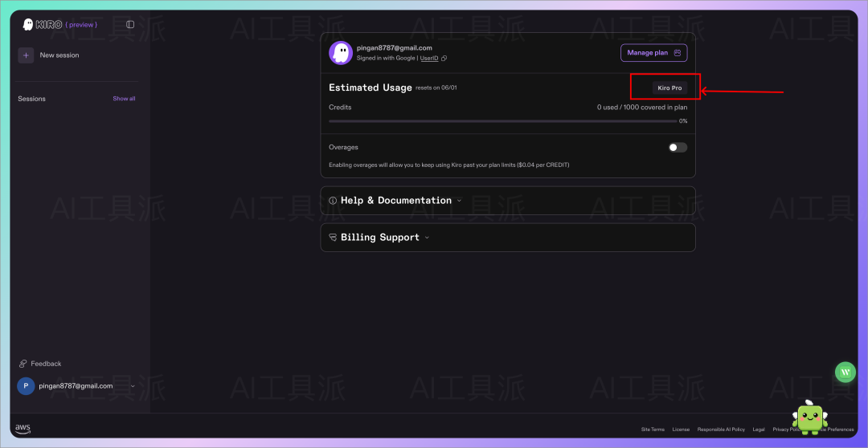The height and width of the screenshot is (448, 868).
Task: Open the green W chat widget
Action: (845, 373)
